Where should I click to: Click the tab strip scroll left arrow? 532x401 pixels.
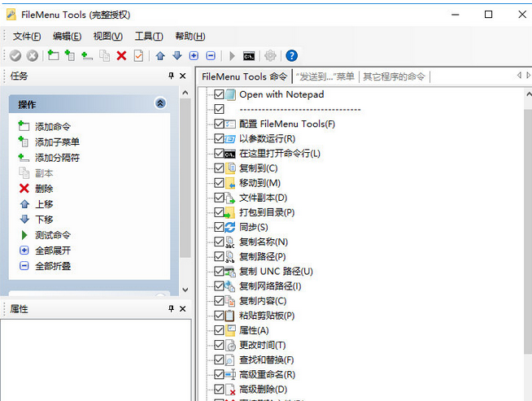(x=519, y=76)
